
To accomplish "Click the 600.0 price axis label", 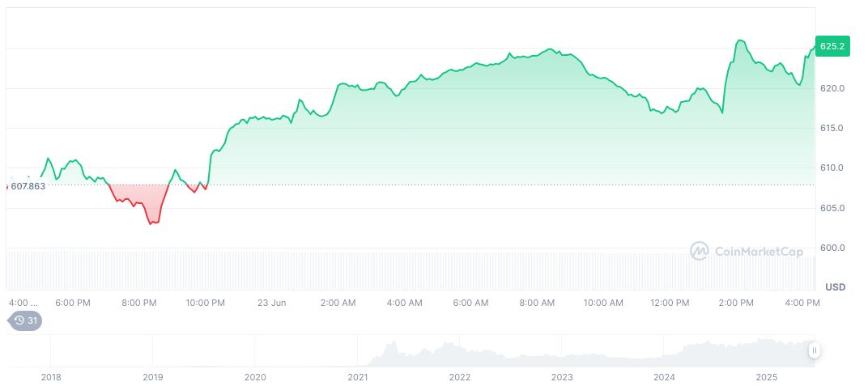I will [834, 248].
